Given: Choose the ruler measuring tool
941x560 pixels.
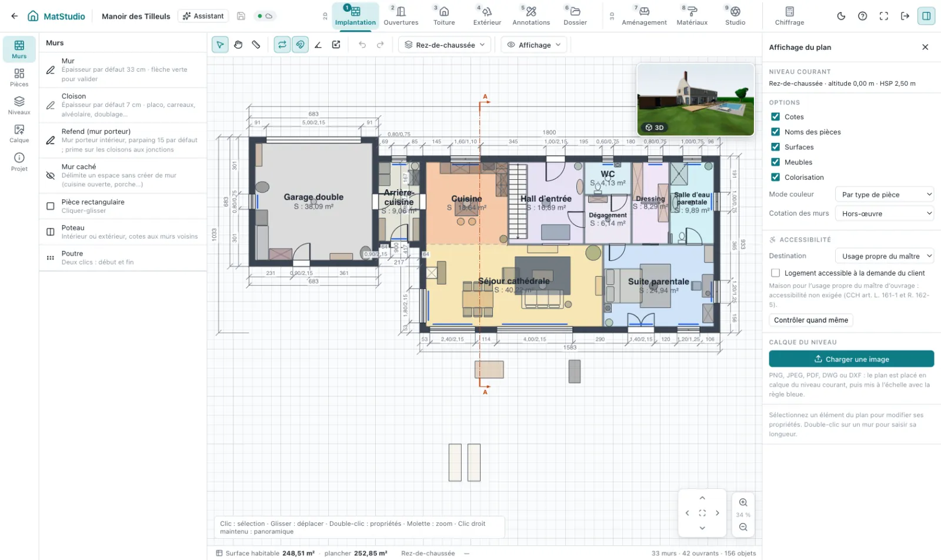Looking at the screenshot, I should 256,45.
